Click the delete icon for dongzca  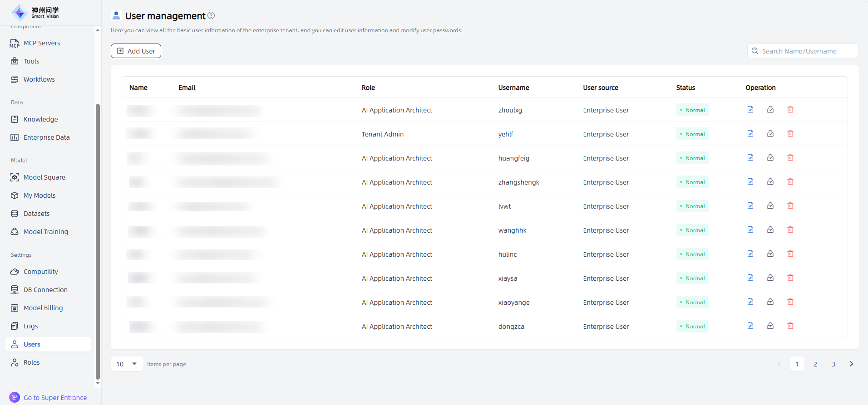(x=790, y=326)
